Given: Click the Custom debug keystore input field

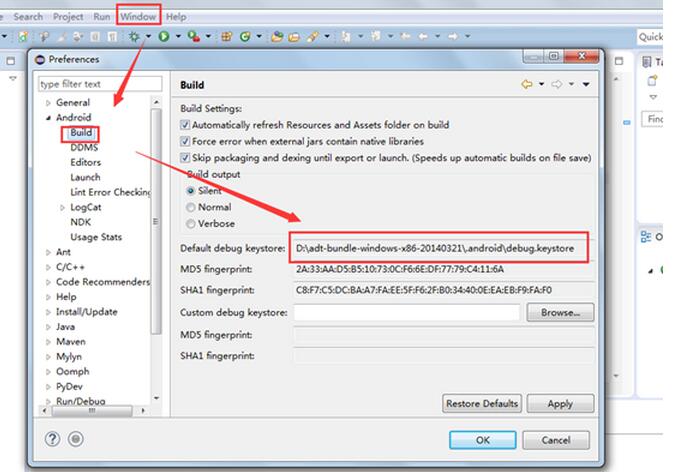Looking at the screenshot, I should tap(406, 312).
